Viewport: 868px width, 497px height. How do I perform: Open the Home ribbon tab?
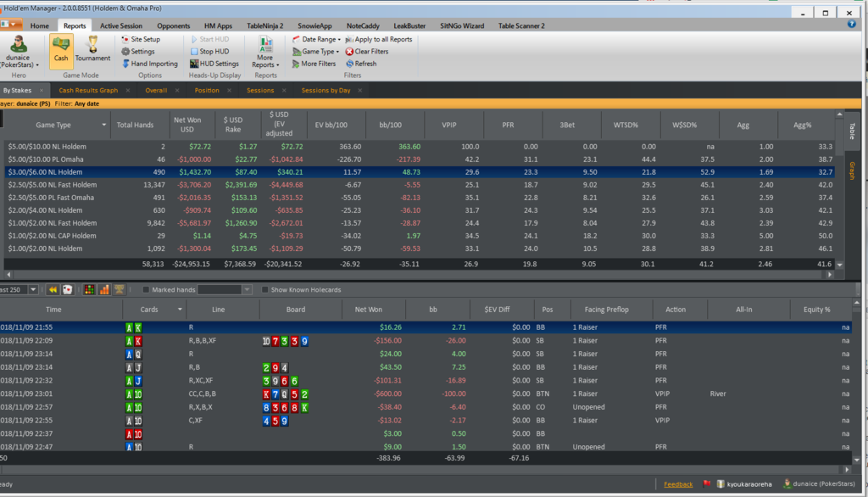(x=39, y=25)
